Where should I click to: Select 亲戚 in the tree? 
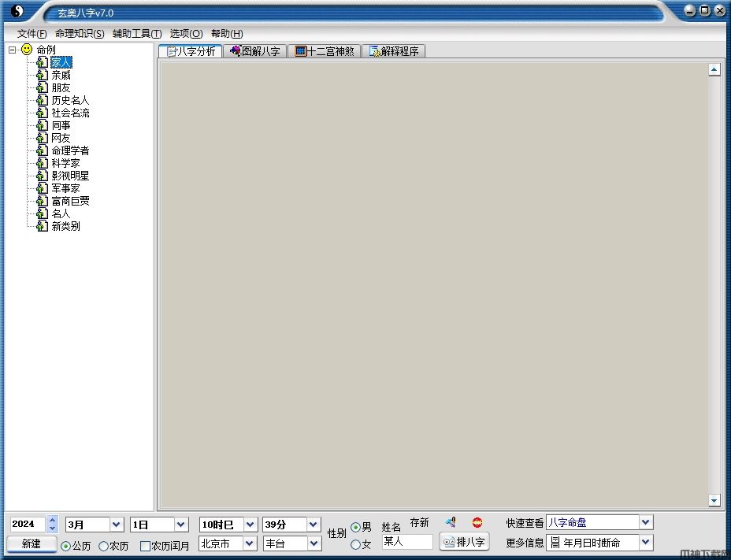click(x=61, y=75)
